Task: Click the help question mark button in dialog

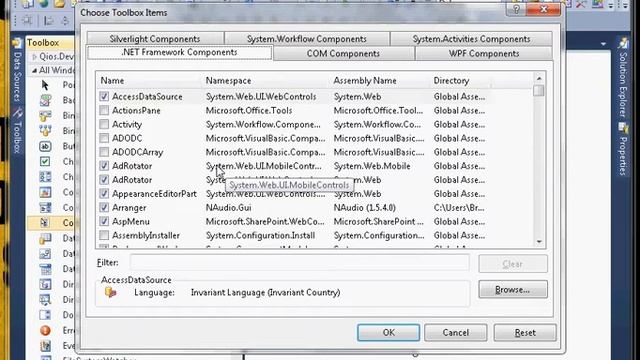Action: coord(516,9)
